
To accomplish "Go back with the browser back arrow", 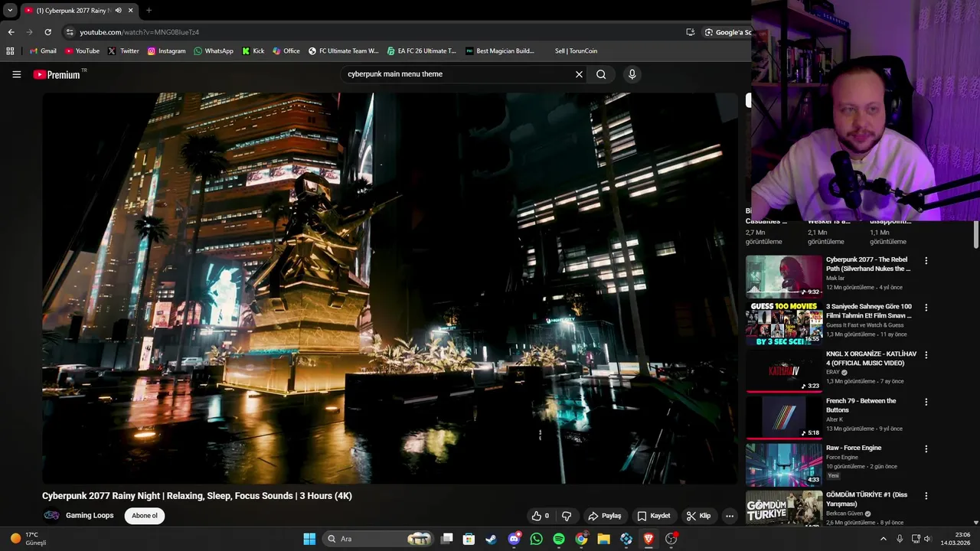I will (11, 32).
